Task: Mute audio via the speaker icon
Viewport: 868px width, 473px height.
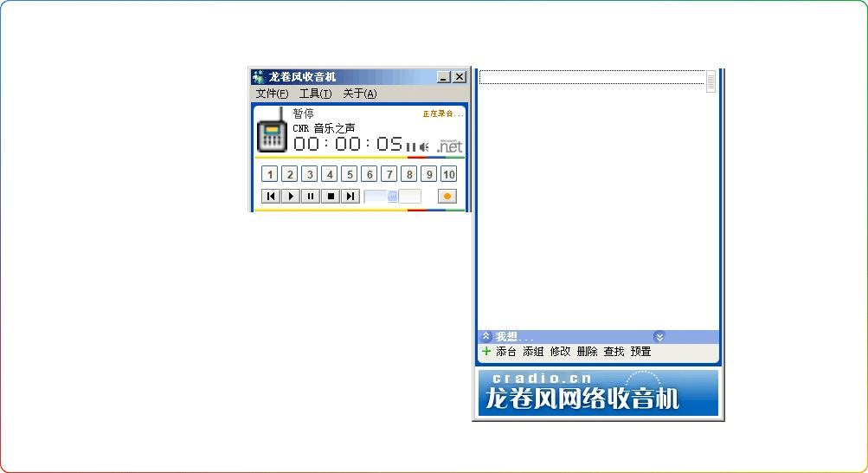Action: 424,147
